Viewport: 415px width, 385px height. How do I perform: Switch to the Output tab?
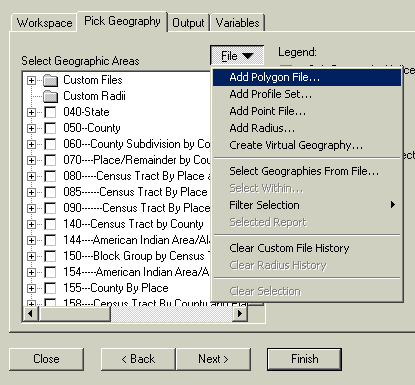pos(188,23)
